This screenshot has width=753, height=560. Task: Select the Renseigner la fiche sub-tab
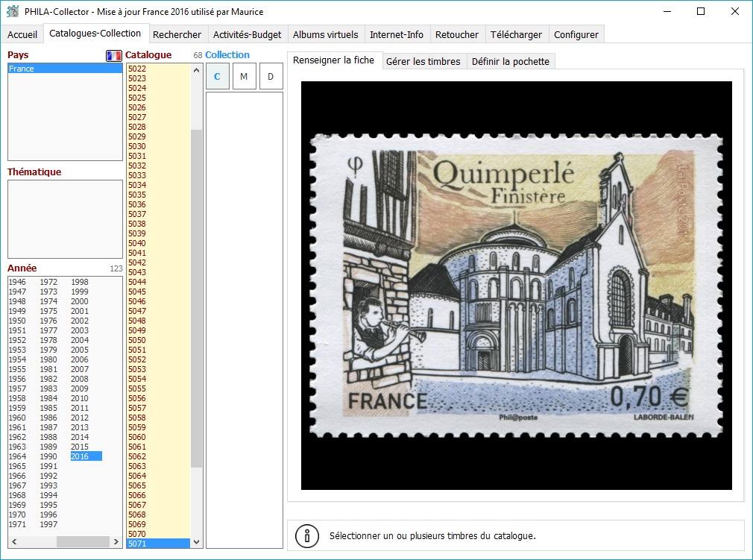334,60
